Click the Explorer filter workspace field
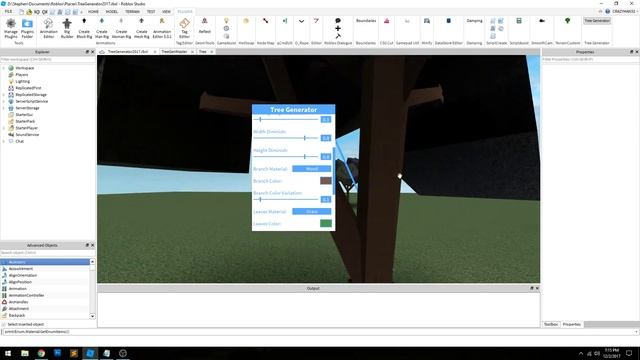The height and width of the screenshot is (360, 640). coord(48,60)
